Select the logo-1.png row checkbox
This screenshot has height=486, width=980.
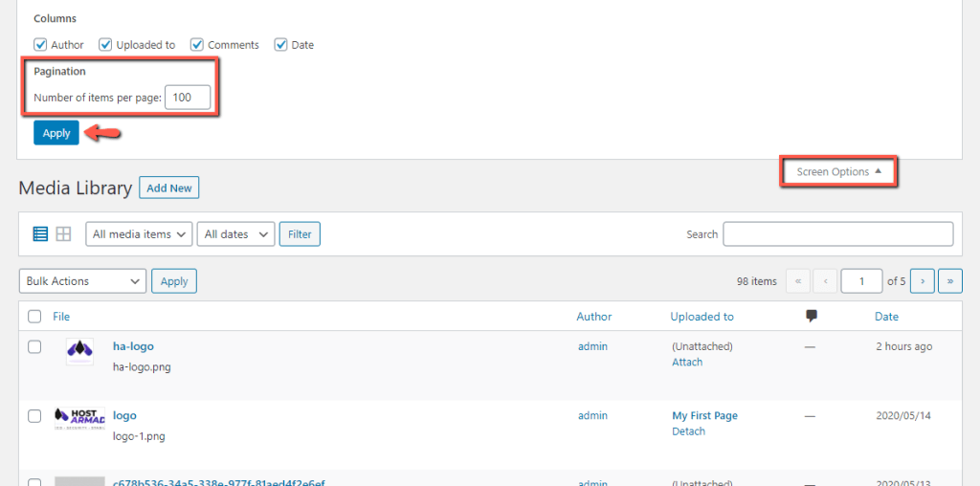35,416
